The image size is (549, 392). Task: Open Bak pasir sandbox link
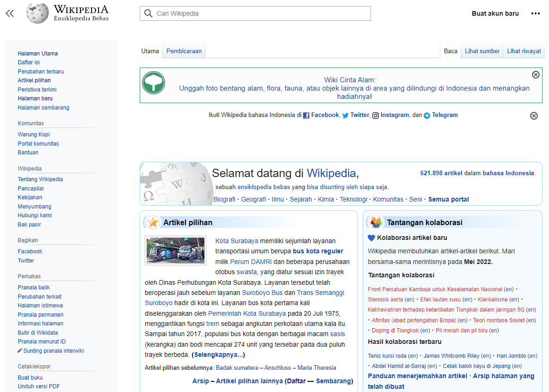point(30,224)
